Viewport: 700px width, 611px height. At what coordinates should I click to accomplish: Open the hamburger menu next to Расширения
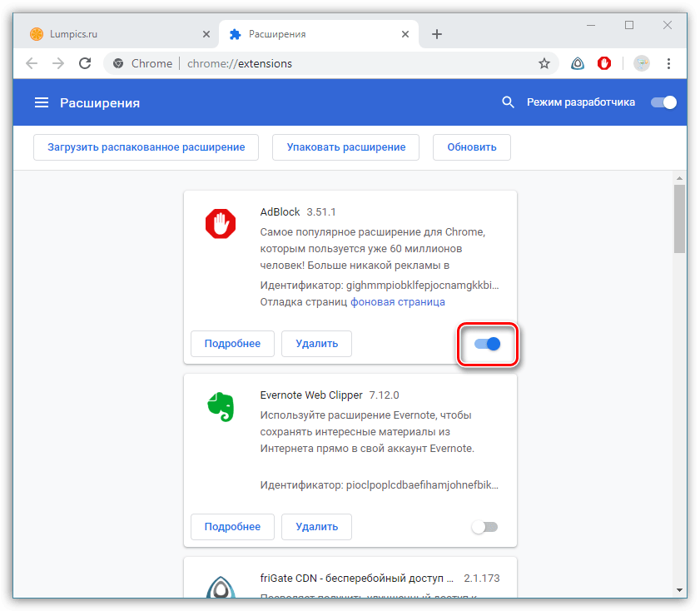[42, 102]
